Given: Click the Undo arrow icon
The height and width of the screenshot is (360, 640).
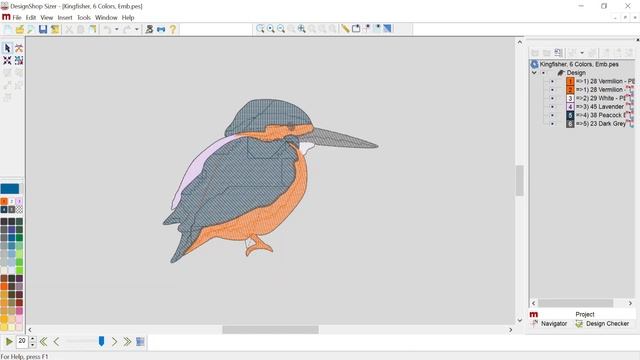Looking at the screenshot, I should [x=107, y=29].
